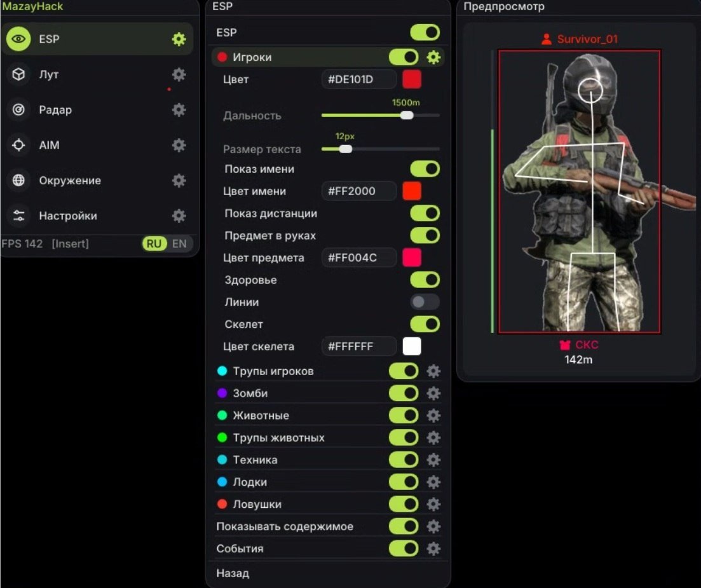Open Трупы игроков settings gear
The image size is (701, 588).
pyautogui.click(x=433, y=371)
